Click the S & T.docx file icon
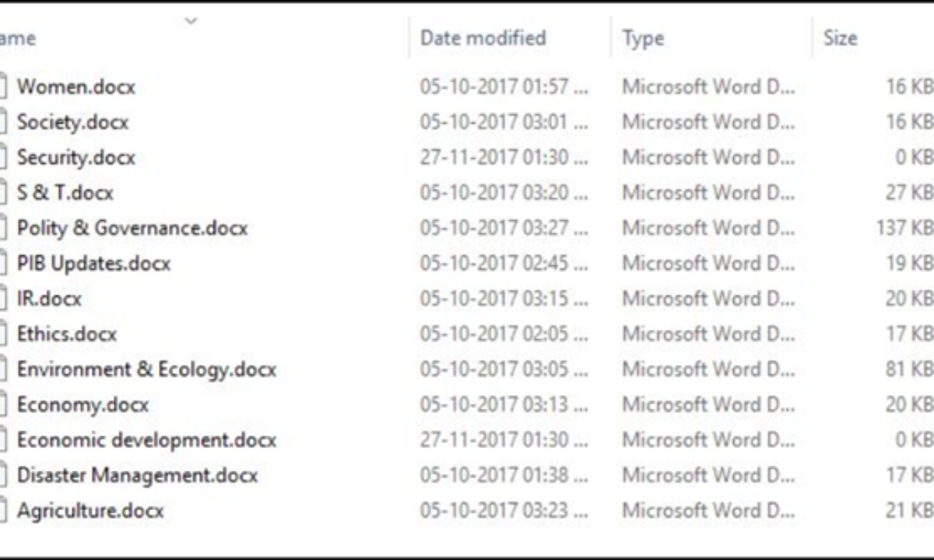 3,192
